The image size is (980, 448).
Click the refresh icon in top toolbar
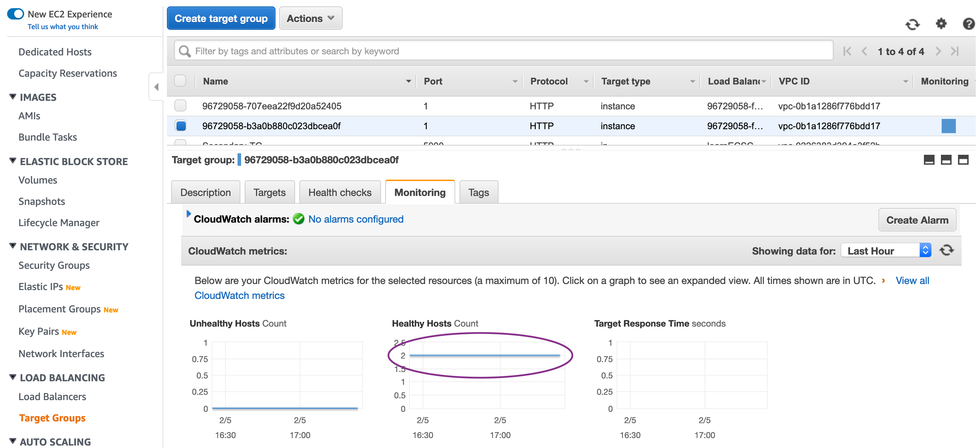(x=912, y=24)
